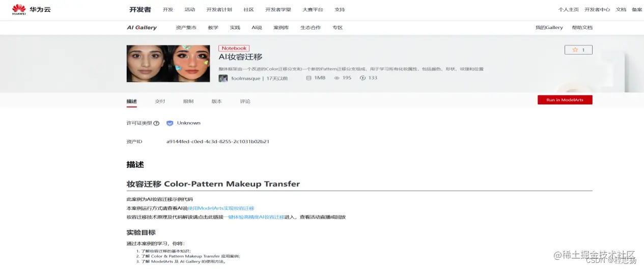Click the file size 1MB icon
The width and height of the screenshot is (644, 269).
pos(309,78)
